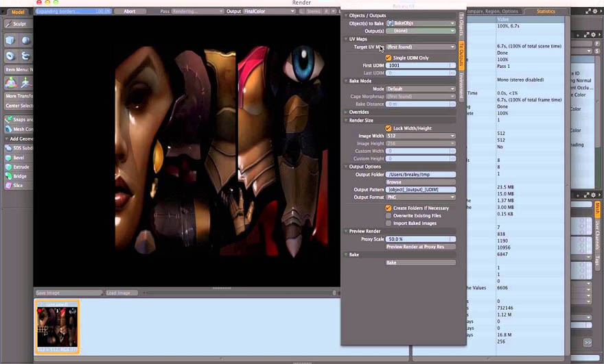
Task: Open the Bake Mode dropdown
Action: [x=421, y=89]
